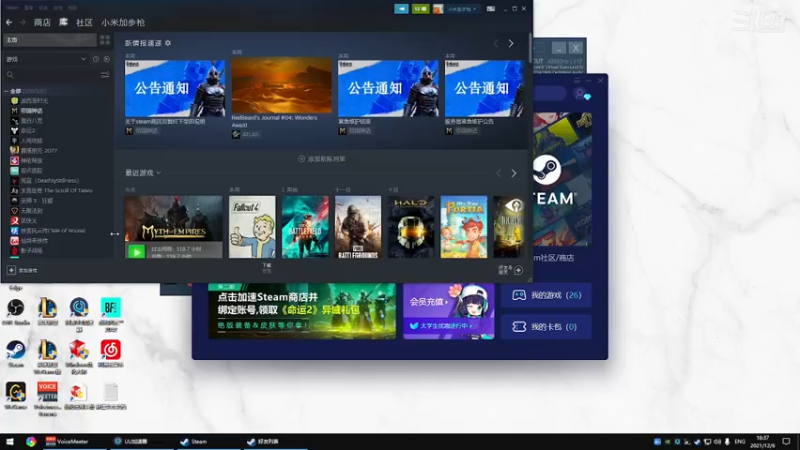Open the first 公告通知 news thumbnail
This screenshot has height=450, width=800.
[174, 88]
